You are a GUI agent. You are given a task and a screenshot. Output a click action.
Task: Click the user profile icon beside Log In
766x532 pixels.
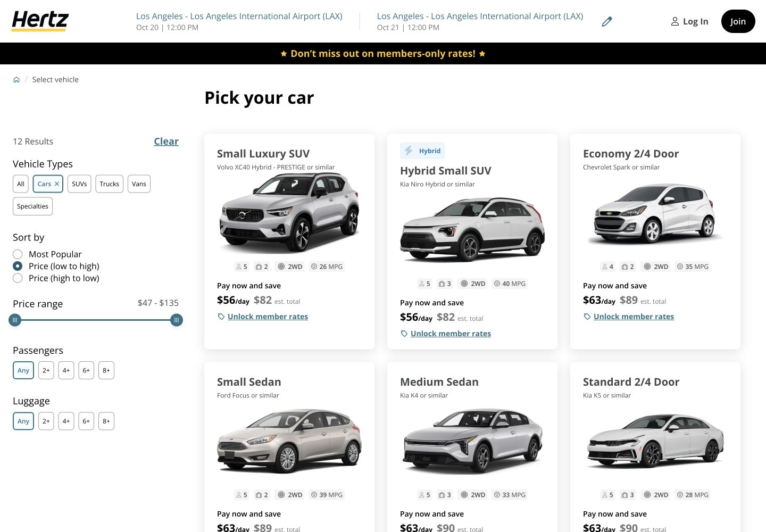(675, 21)
